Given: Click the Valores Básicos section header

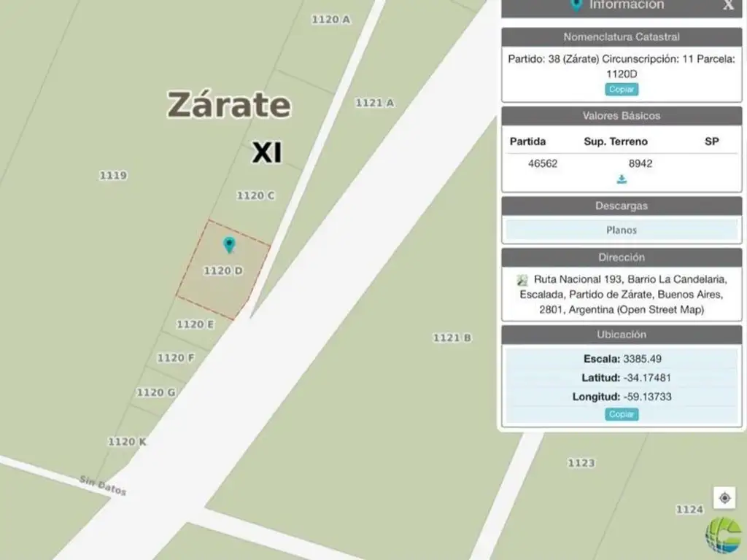Looking at the screenshot, I should pos(622,116).
